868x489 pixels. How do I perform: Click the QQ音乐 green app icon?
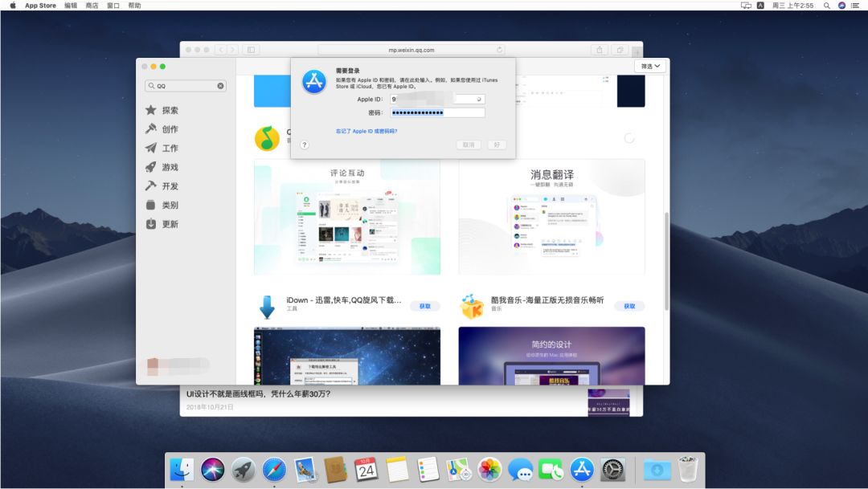pos(267,138)
